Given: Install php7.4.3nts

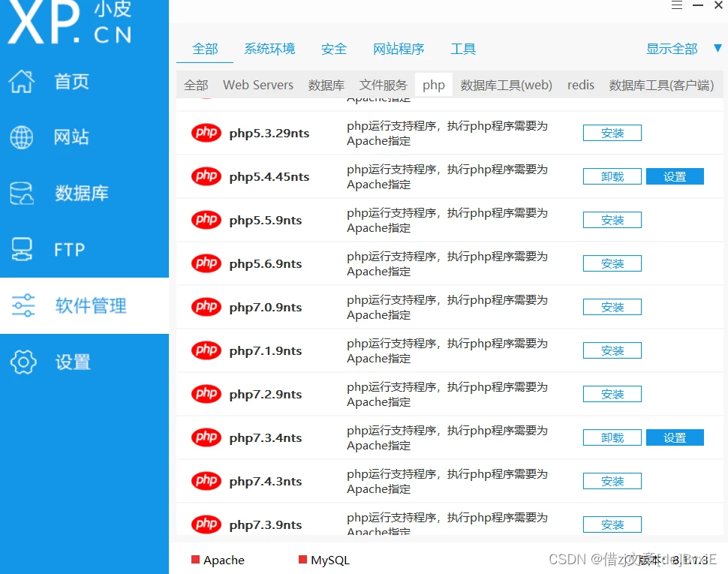Looking at the screenshot, I should pyautogui.click(x=612, y=481).
